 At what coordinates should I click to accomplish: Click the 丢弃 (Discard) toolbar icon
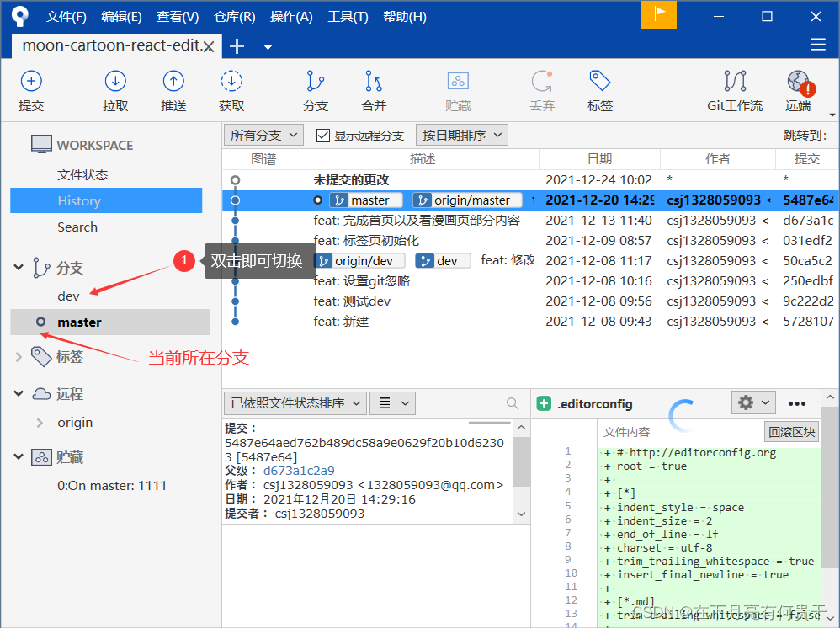click(541, 82)
